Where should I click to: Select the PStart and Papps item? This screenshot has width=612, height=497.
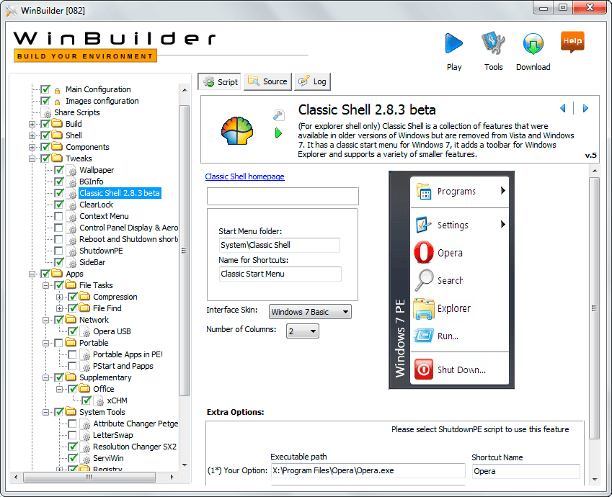click(x=123, y=366)
